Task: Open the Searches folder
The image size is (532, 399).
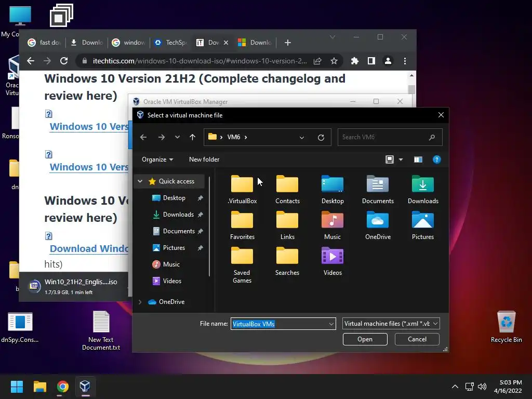Action: point(287,262)
